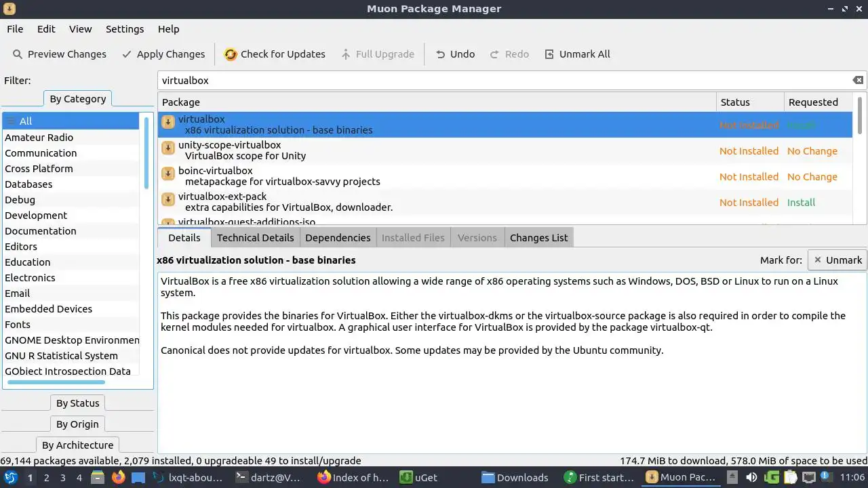
Task: Launch Firefox from panel quicklaunch
Action: [118, 477]
